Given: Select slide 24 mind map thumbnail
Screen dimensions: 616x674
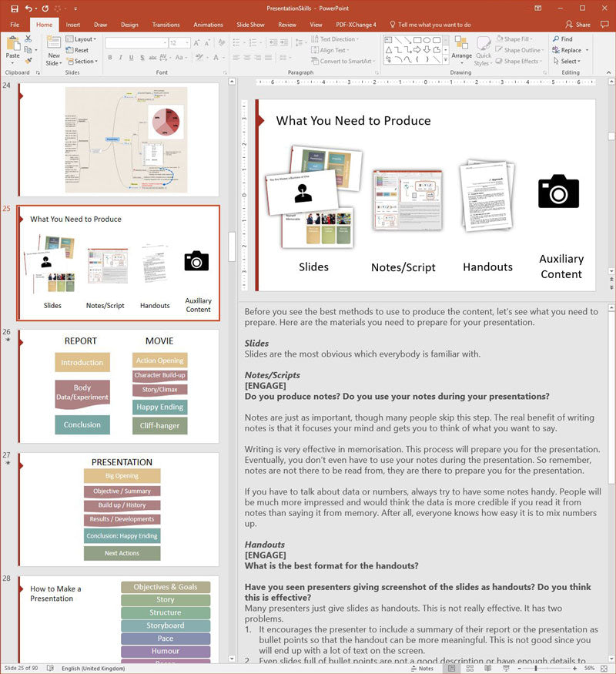Looking at the screenshot, I should coord(119,139).
